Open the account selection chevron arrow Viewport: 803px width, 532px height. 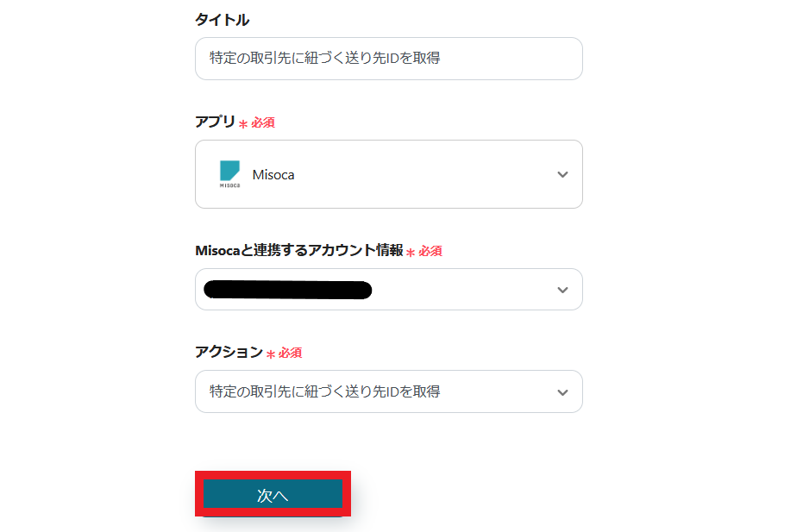[562, 290]
